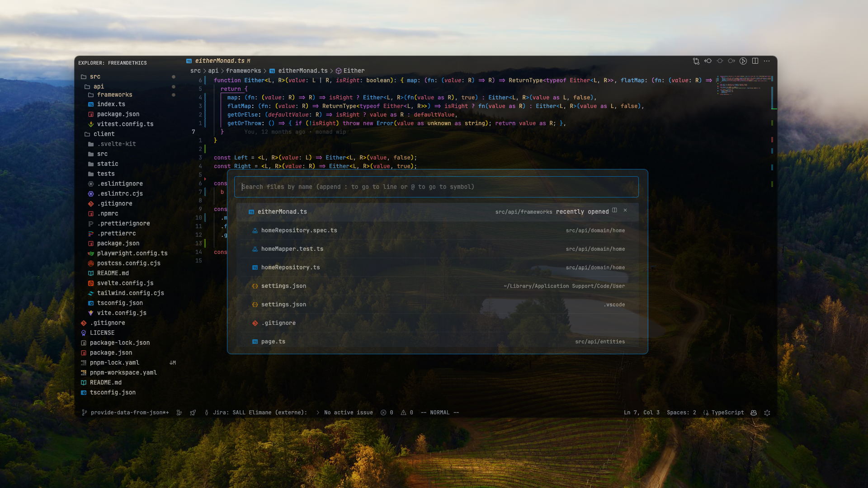868x488 pixels.
Task: Open user settings.json in Application Support
Action: 437,286
